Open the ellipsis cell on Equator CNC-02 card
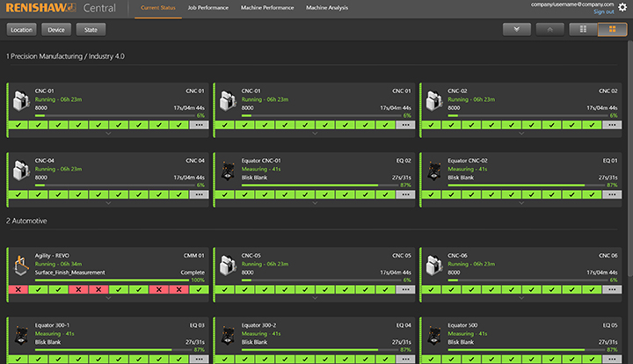This screenshot has height=364, width=633. tap(612, 194)
